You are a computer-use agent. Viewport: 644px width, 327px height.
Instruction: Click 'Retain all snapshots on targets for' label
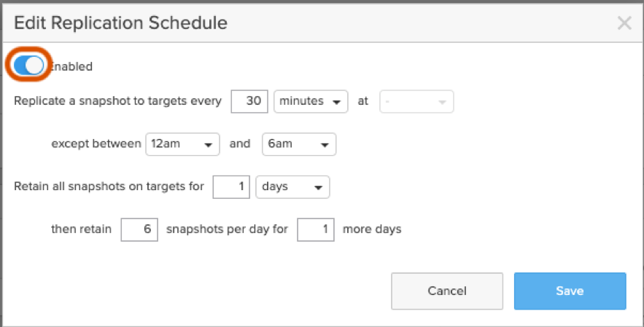109,186
